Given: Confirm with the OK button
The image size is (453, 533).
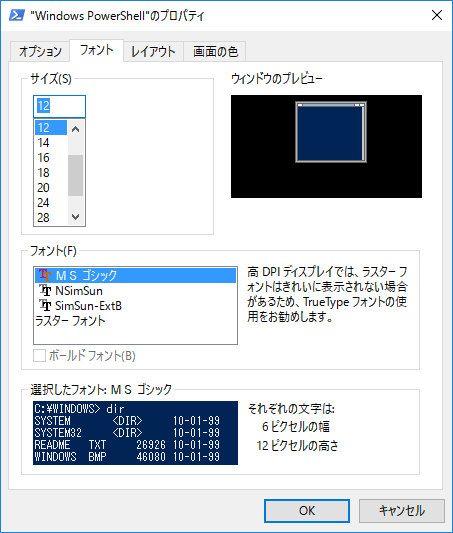Looking at the screenshot, I should [307, 511].
